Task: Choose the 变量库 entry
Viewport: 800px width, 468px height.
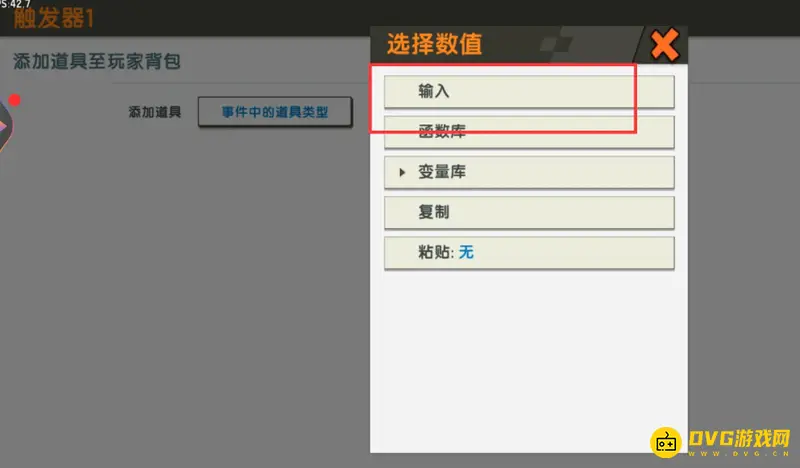Action: tap(529, 172)
